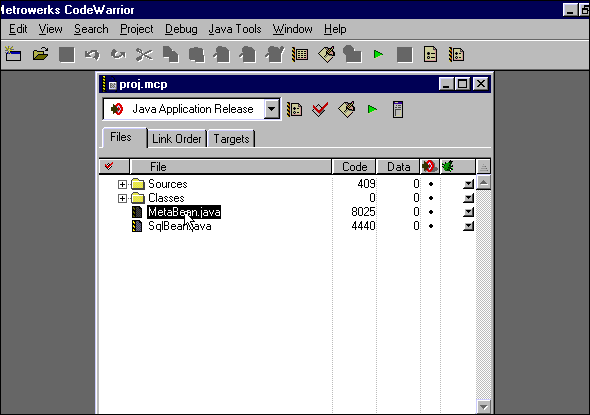Open the popup arrow on MetaBean.java row
The width and height of the screenshot is (590, 415).
coord(468,212)
